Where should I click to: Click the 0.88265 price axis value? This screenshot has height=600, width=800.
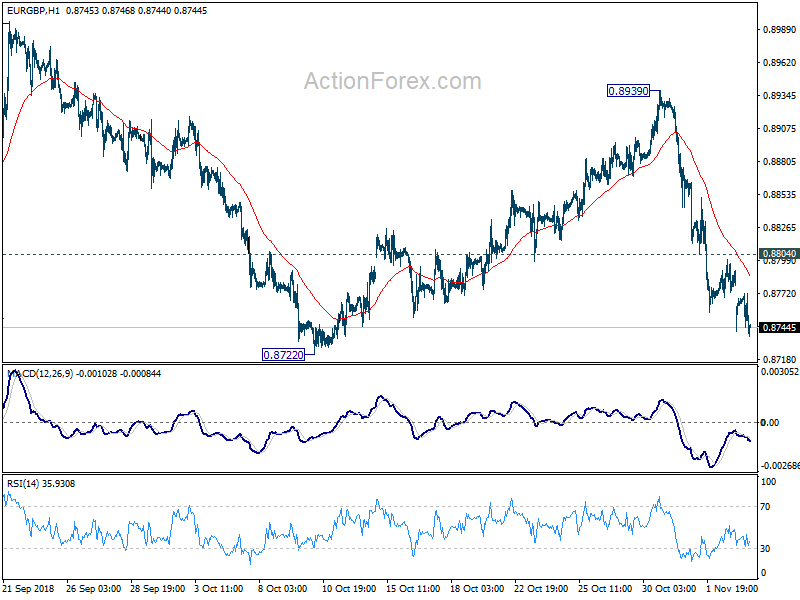(779, 228)
